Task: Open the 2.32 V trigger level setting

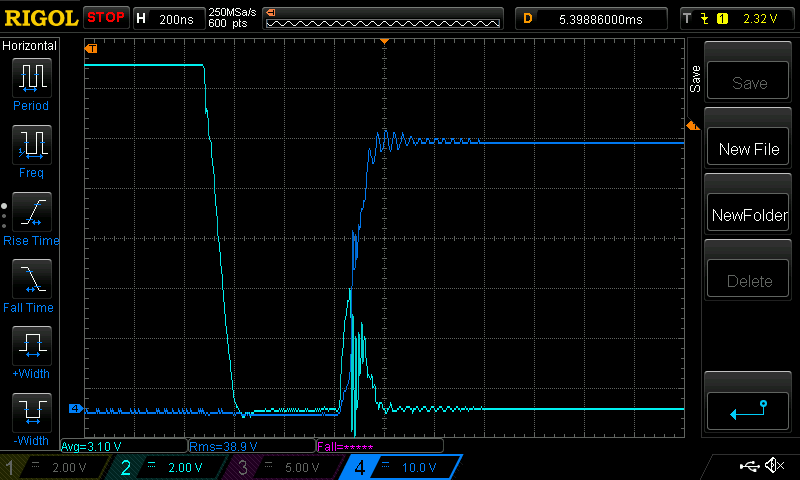Action: click(735, 18)
